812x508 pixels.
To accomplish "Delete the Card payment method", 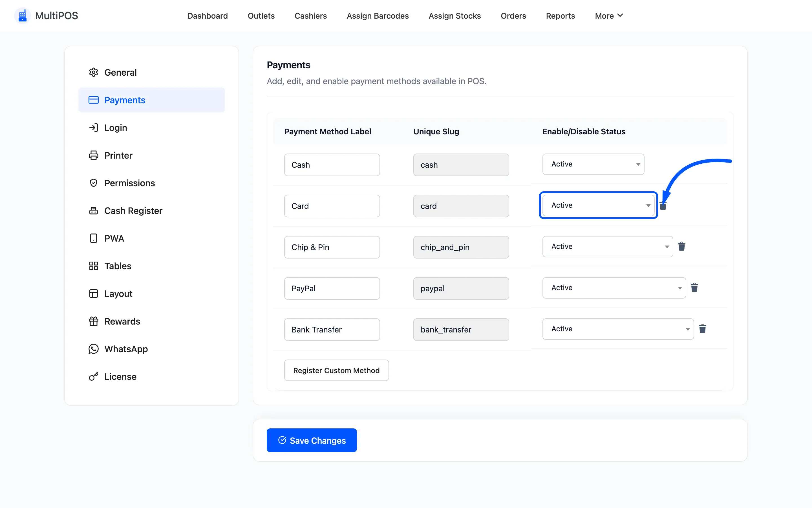I will click(x=663, y=206).
